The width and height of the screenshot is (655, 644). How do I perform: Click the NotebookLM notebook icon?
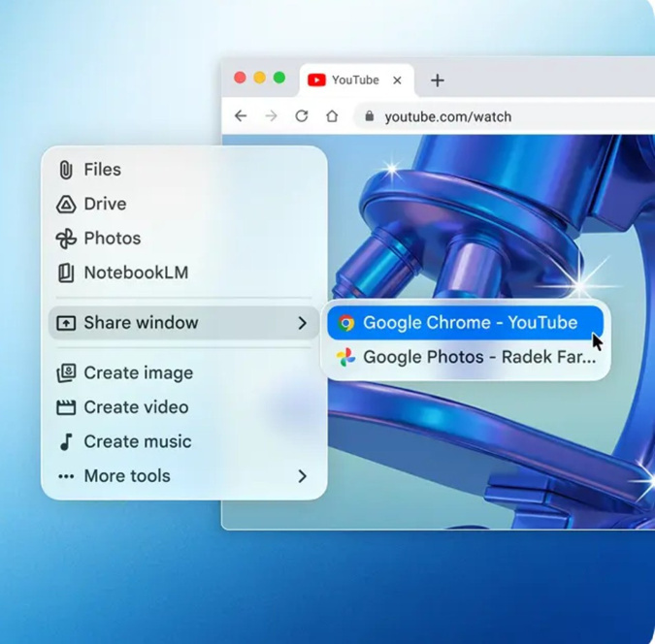66,274
